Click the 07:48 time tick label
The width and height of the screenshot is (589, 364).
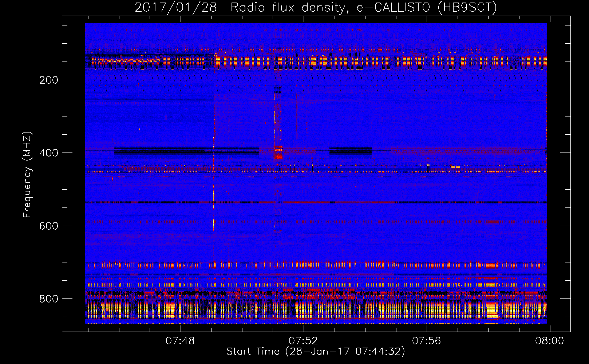[x=180, y=341]
